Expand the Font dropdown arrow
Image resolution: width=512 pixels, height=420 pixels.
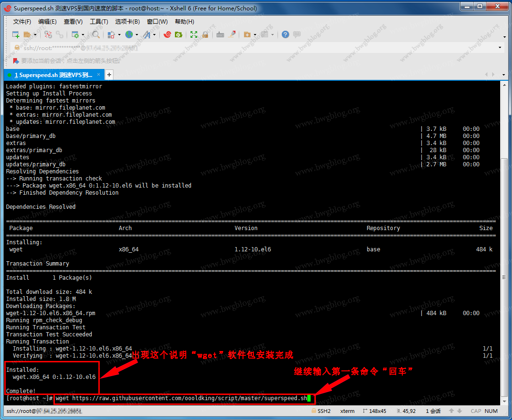coord(155,35)
